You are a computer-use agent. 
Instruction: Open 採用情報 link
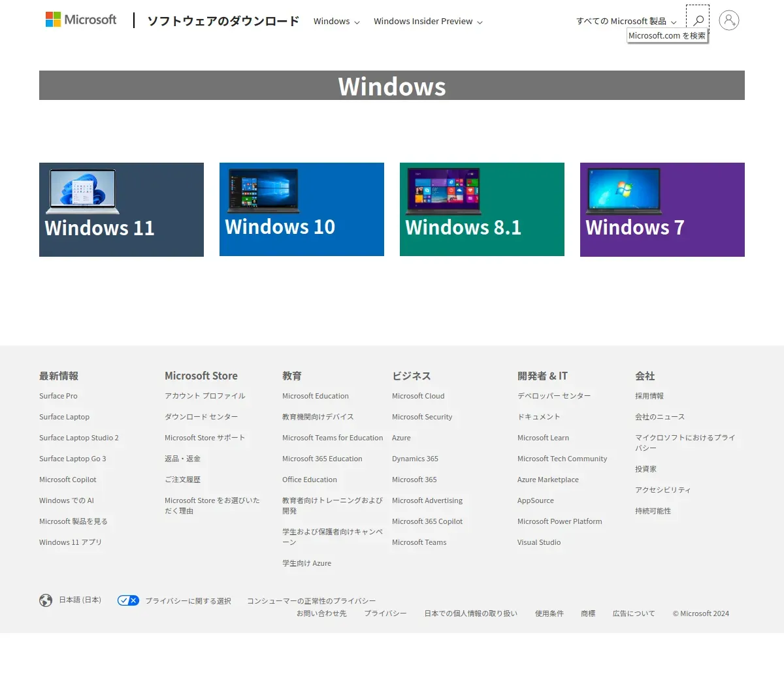pos(649,396)
